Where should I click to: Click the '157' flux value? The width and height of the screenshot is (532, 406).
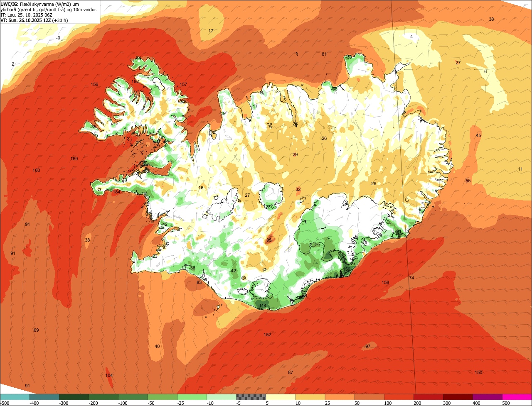click(183, 85)
